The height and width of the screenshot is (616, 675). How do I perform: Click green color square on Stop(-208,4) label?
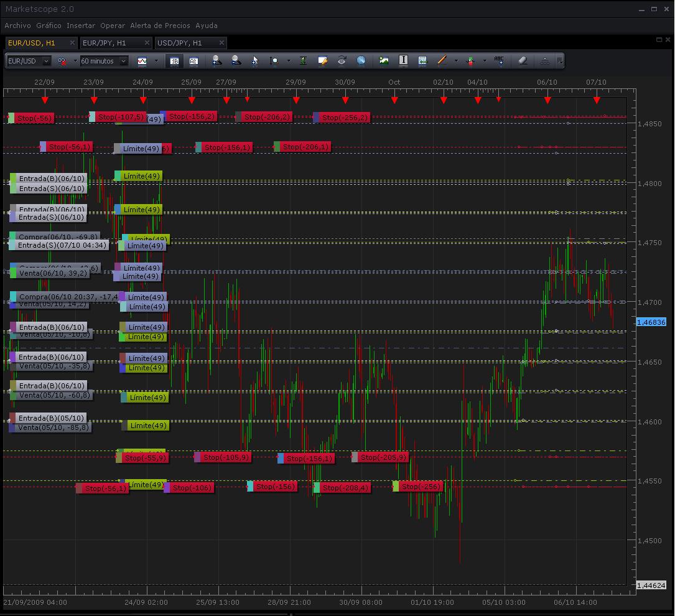coord(317,488)
